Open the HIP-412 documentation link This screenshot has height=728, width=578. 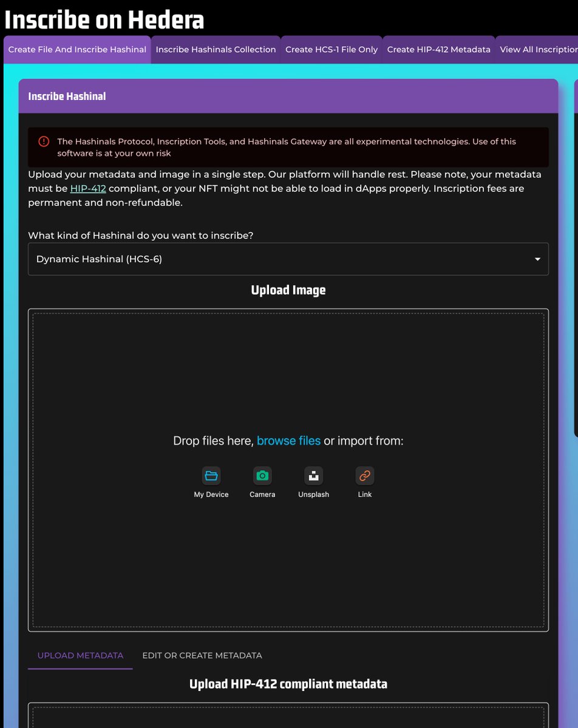click(87, 188)
